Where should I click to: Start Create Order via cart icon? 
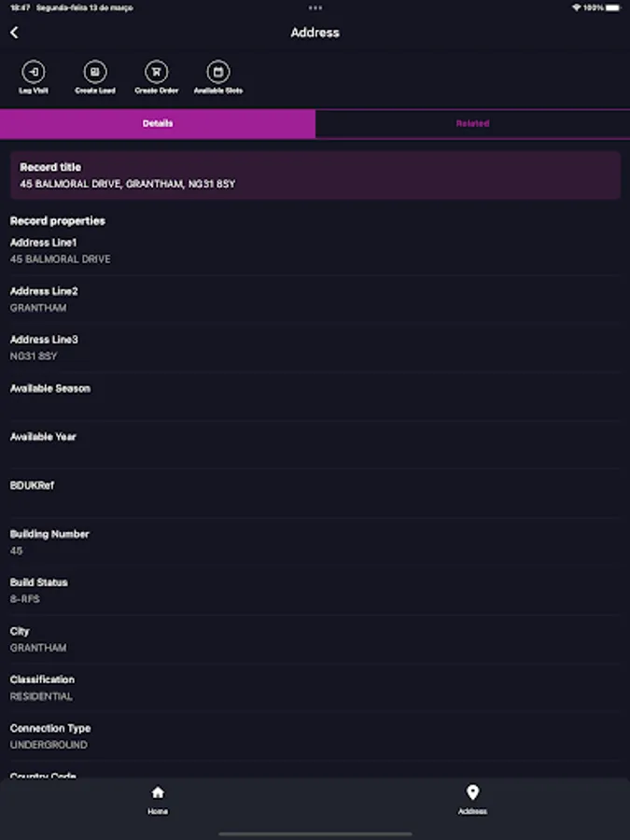pyautogui.click(x=157, y=72)
